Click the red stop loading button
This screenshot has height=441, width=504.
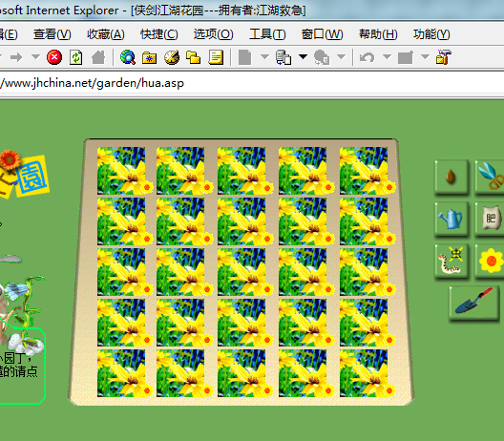pyautogui.click(x=54, y=57)
